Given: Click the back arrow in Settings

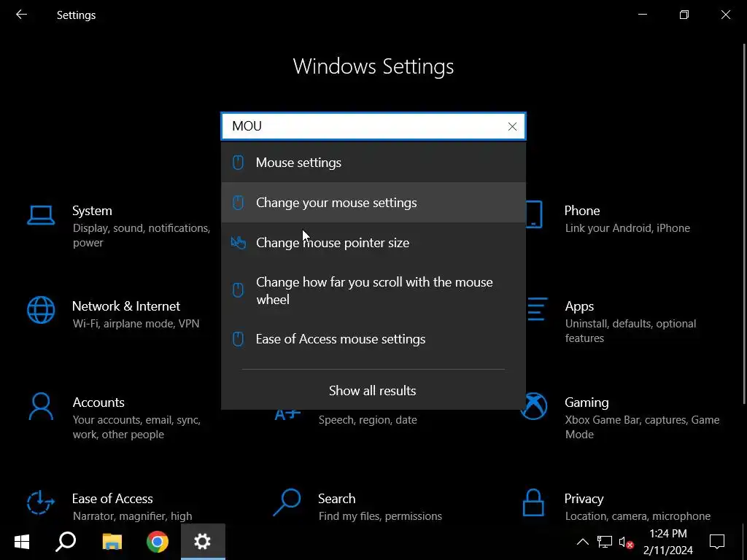Looking at the screenshot, I should point(21,15).
